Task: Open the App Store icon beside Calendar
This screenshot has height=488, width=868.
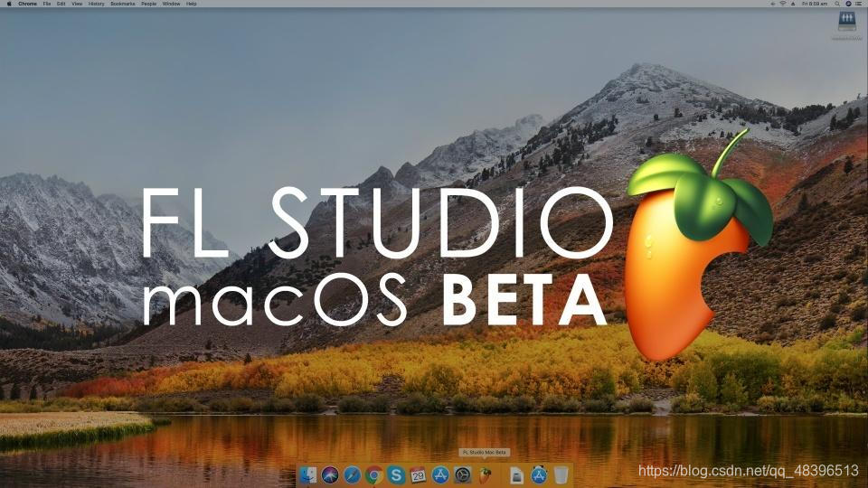Action: (440, 474)
